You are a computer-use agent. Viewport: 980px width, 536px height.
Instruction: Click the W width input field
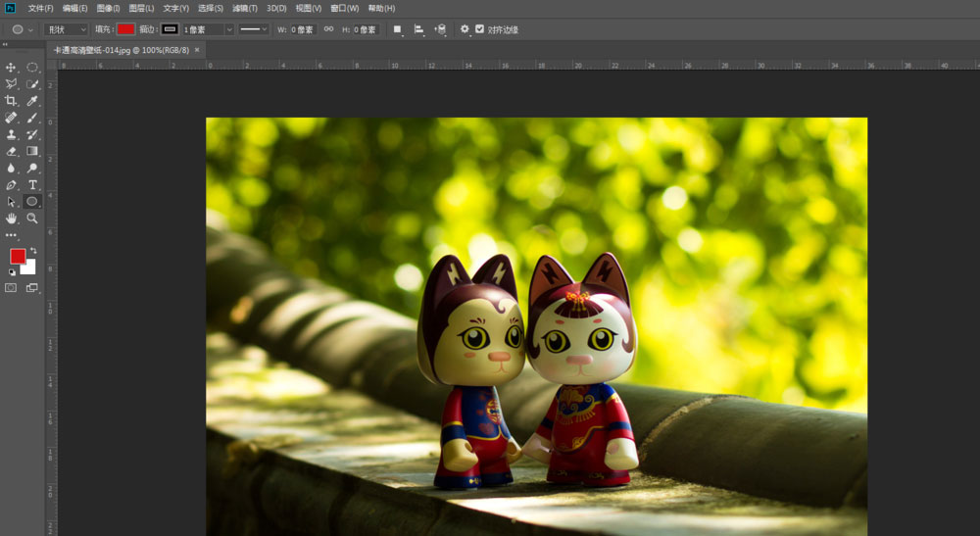click(x=302, y=29)
